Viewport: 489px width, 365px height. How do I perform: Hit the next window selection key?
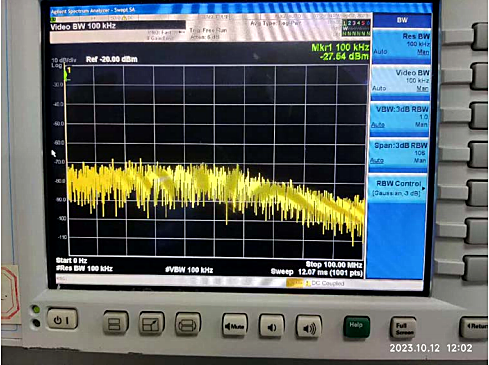click(188, 324)
